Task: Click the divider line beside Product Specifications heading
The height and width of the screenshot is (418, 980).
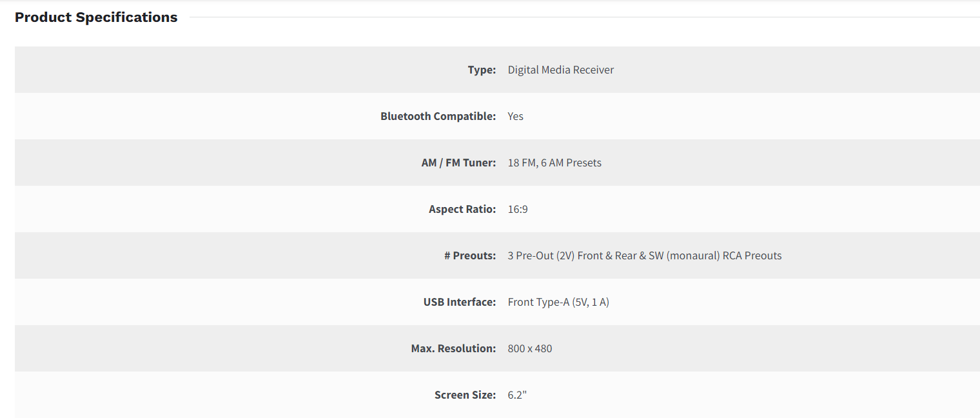Action: point(580,17)
